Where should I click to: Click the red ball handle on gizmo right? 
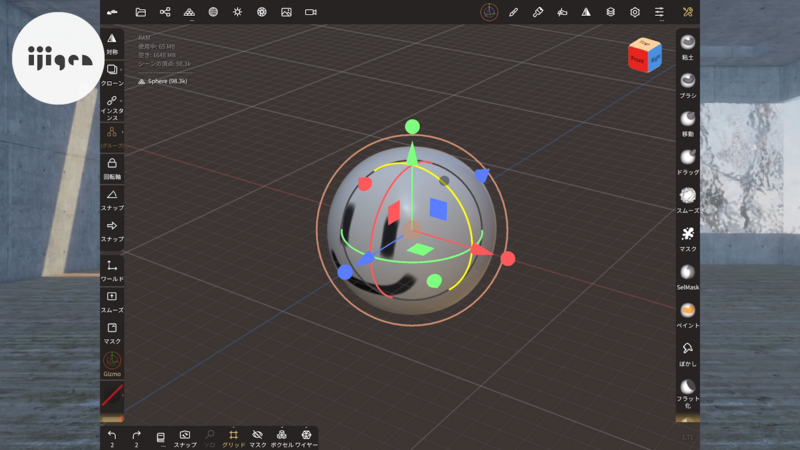(x=508, y=259)
